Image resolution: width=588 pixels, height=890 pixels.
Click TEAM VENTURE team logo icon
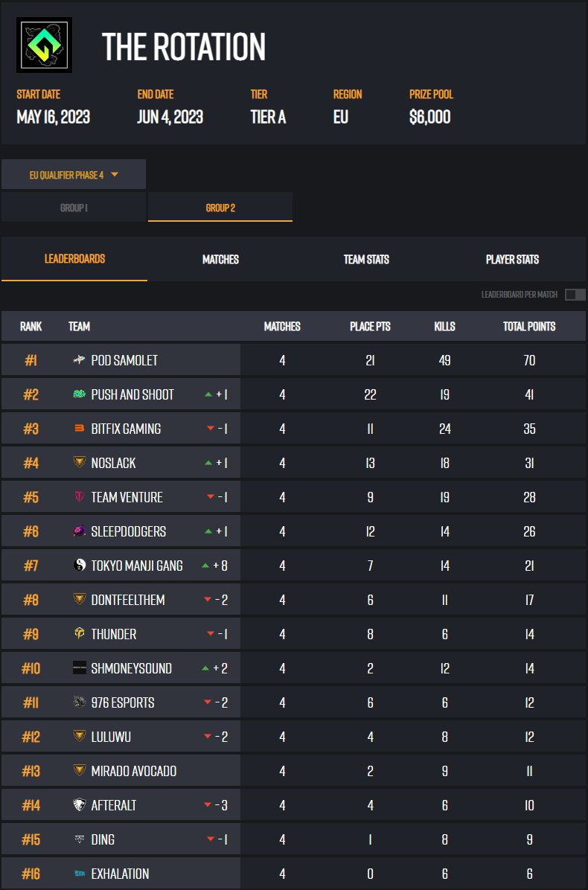point(80,497)
